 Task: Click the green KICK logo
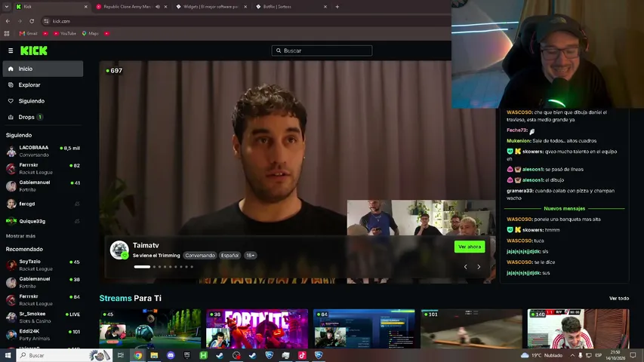click(34, 51)
